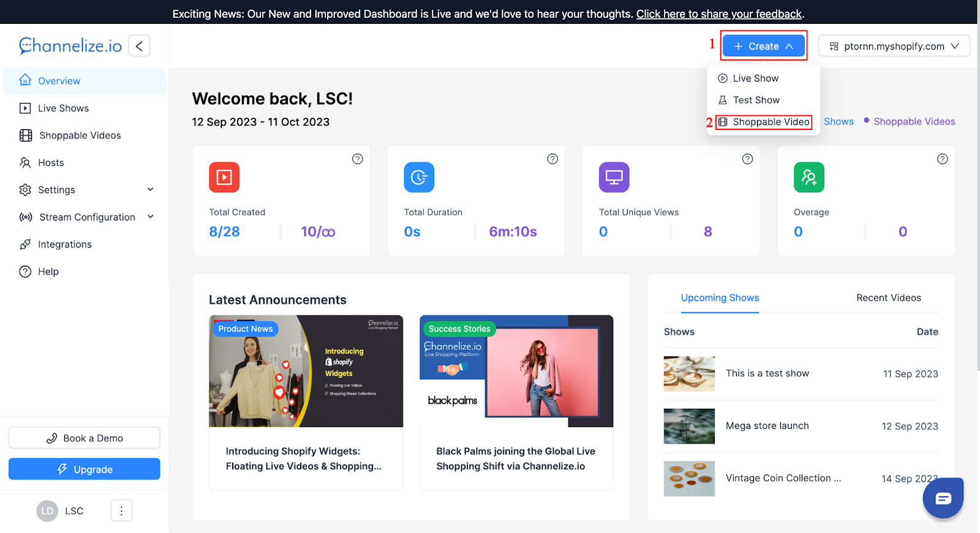Click the thumbnail for This is a test show

689,374
